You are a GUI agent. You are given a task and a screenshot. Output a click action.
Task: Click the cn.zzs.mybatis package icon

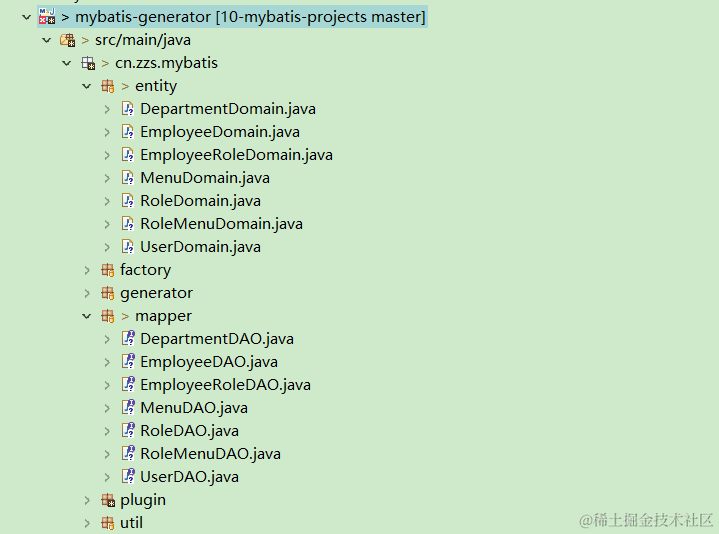click(88, 63)
